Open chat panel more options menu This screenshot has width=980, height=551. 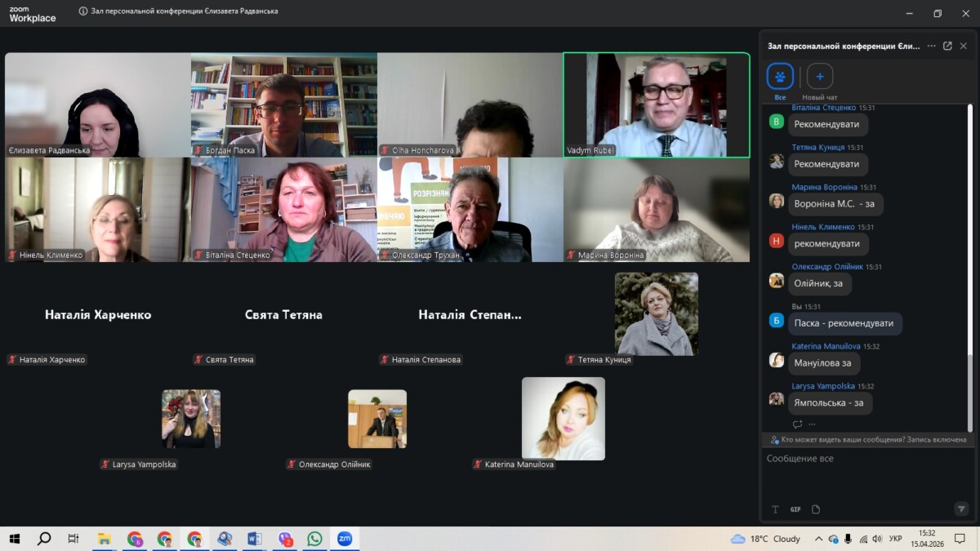(x=932, y=46)
